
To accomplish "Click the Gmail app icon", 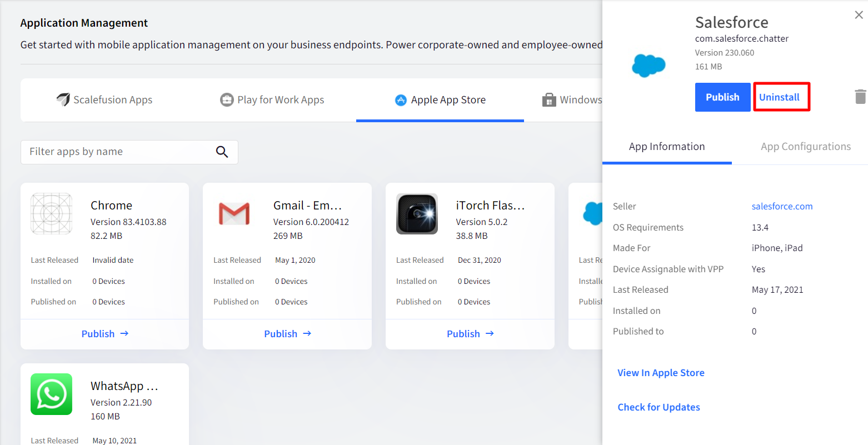I will 235,214.
